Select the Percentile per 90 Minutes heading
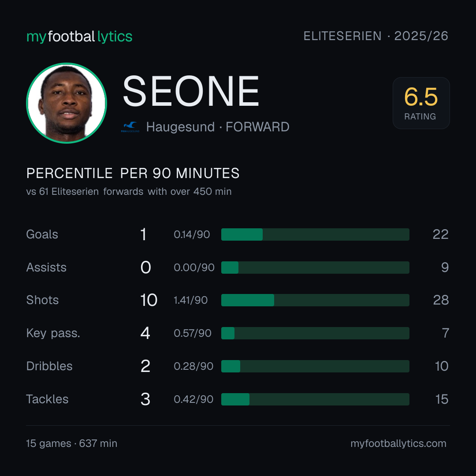This screenshot has width=476, height=476. point(133,173)
